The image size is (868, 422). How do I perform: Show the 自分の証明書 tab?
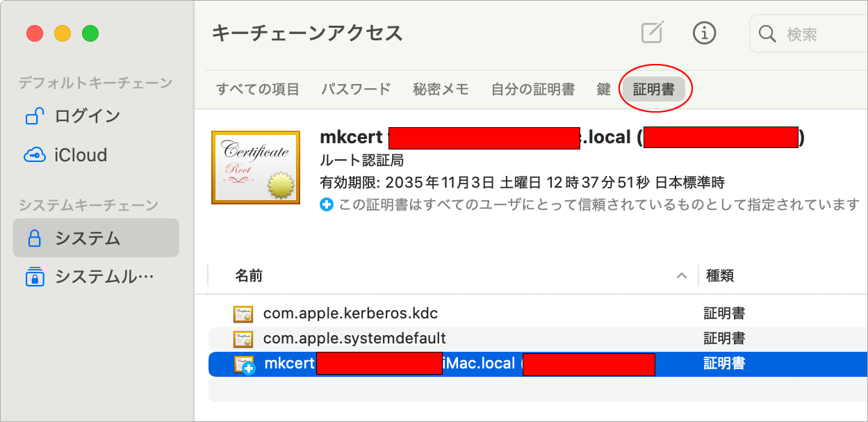[x=532, y=89]
